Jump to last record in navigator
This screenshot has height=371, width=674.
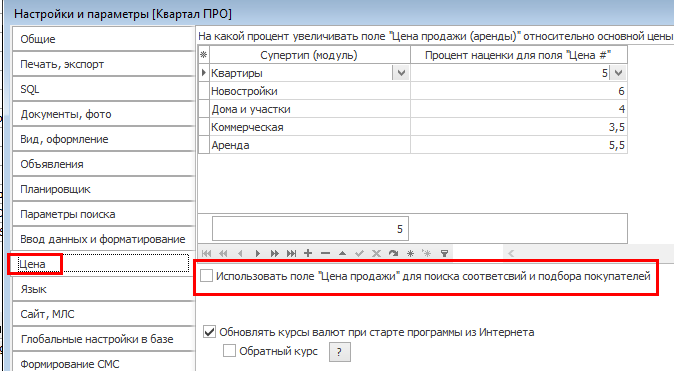pos(291,254)
